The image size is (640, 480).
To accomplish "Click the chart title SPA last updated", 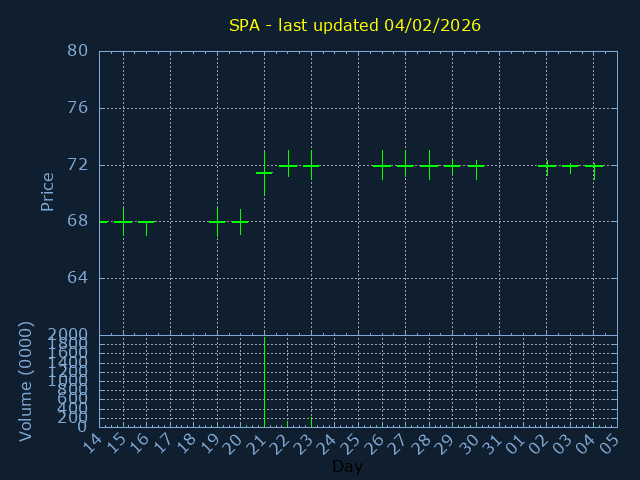I will click(354, 26).
